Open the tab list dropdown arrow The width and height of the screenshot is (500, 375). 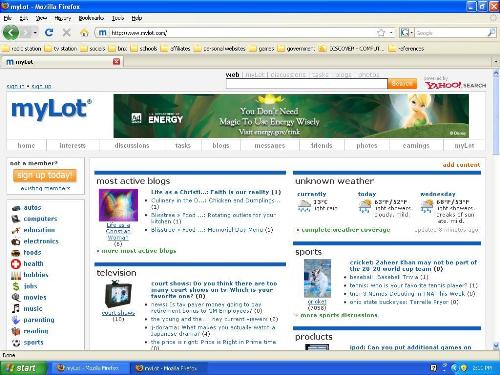pos(495,62)
